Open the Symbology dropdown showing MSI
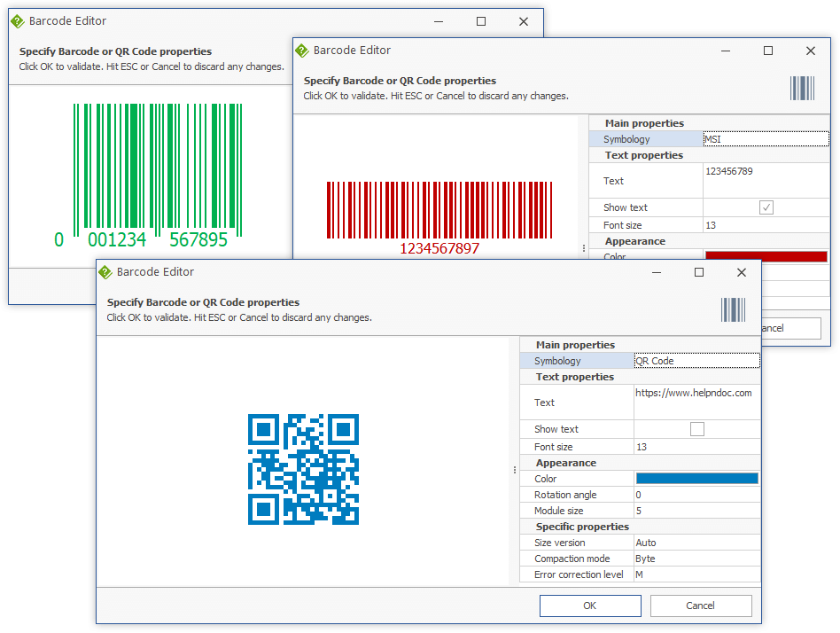Viewport: 840px width, 633px height. 766,139
